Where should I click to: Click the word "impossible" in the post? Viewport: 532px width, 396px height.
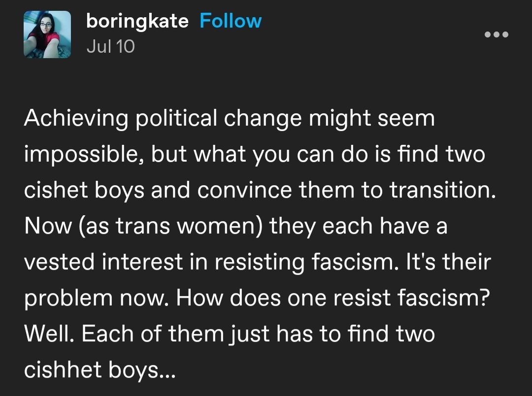pos(84,154)
